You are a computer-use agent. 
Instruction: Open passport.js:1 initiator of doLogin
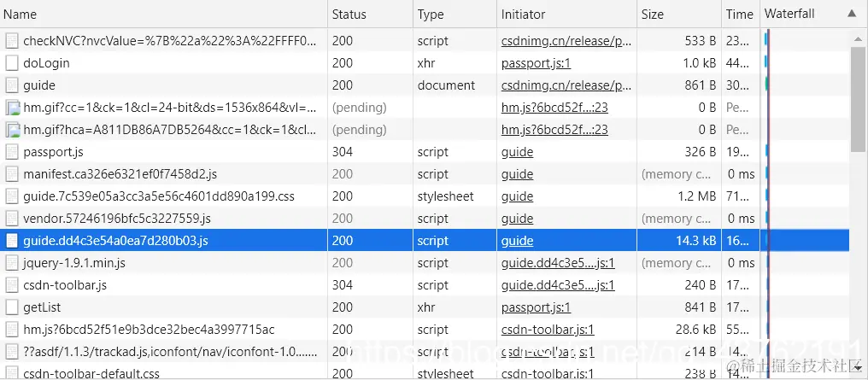(536, 63)
